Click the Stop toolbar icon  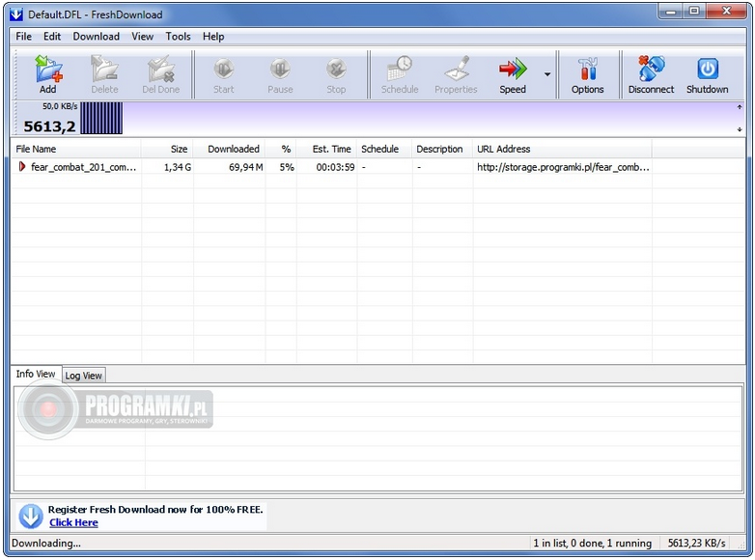point(336,69)
